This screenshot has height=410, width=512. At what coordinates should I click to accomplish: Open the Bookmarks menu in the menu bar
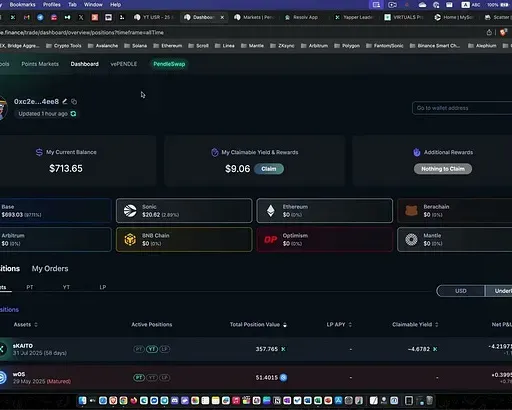[22, 5]
